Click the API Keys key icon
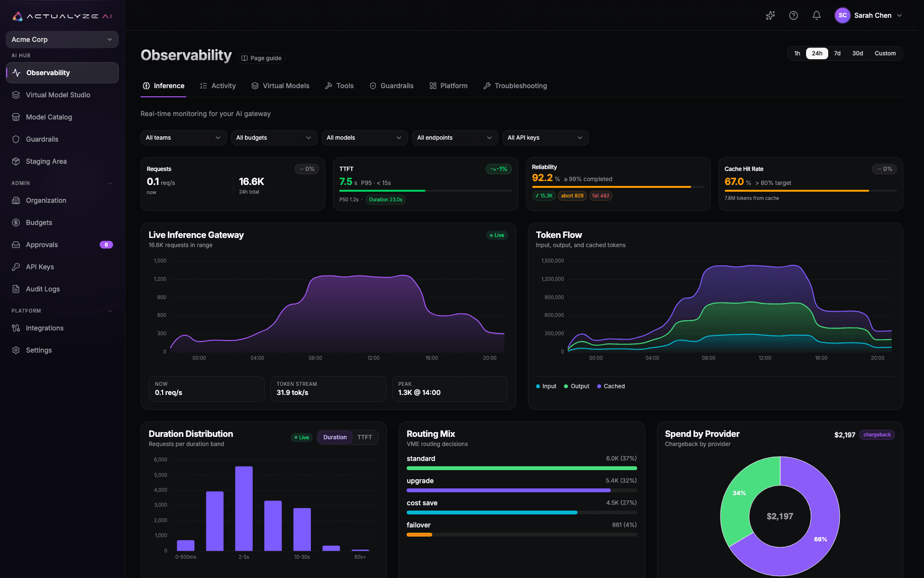924x578 pixels. pyautogui.click(x=16, y=267)
